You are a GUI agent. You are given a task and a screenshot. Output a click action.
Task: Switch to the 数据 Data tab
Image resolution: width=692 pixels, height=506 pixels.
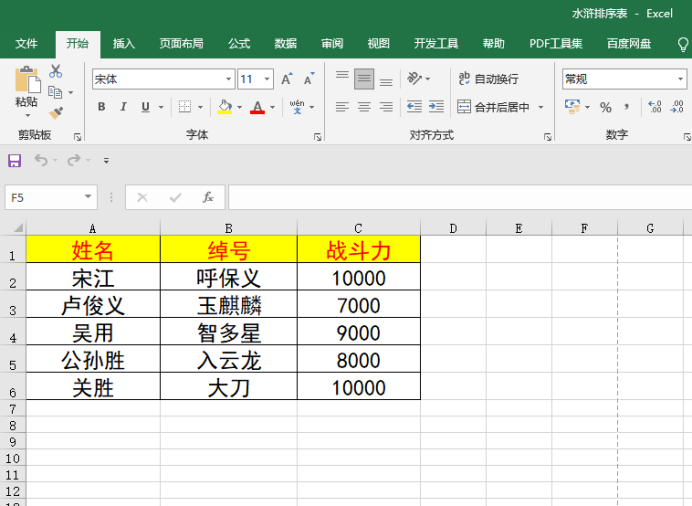pos(286,44)
